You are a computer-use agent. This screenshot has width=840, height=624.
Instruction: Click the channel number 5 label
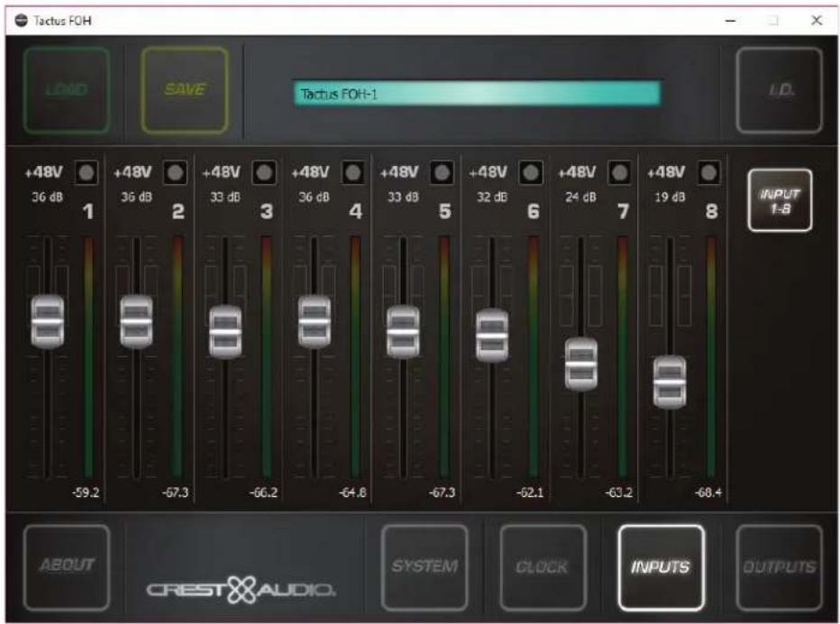tap(444, 212)
